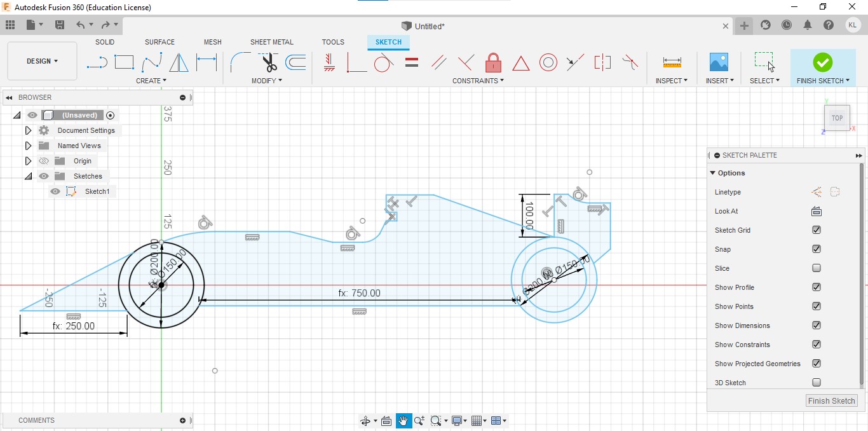This screenshot has width=868, height=431.
Task: Select the Fillet tool
Action: [x=240, y=62]
